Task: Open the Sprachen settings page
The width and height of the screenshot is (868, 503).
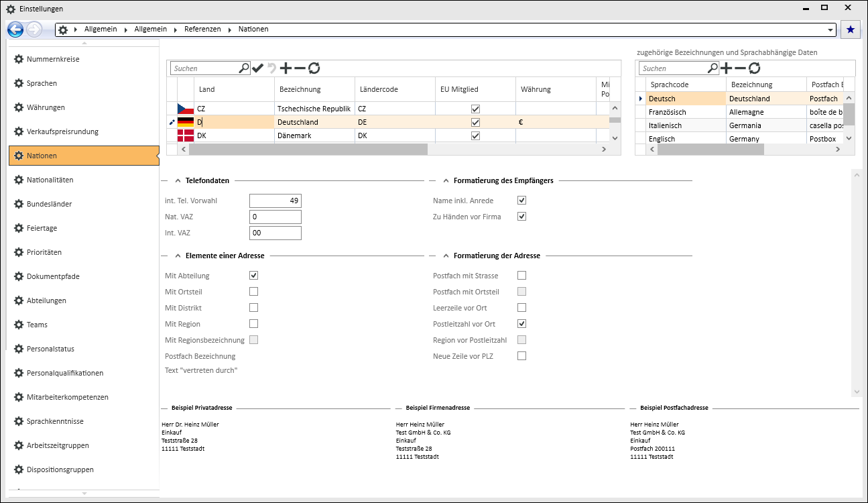Action: (x=84, y=83)
